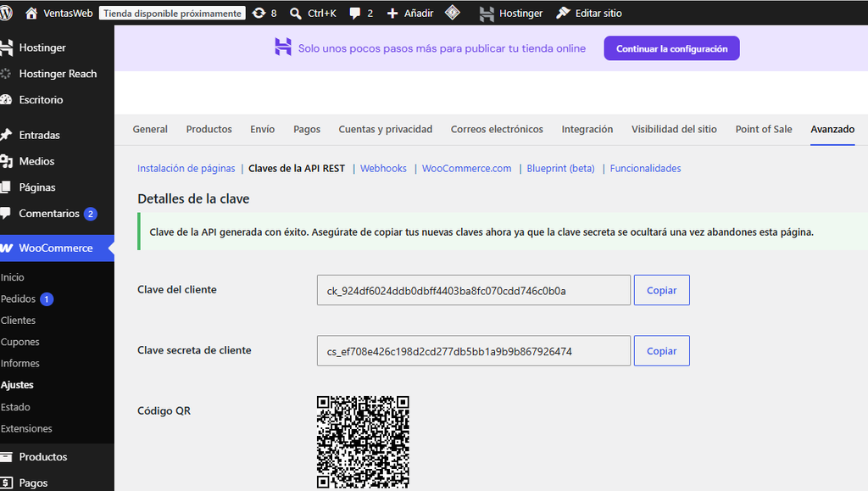
Task: Open the Añadir new content menu
Action: [409, 14]
